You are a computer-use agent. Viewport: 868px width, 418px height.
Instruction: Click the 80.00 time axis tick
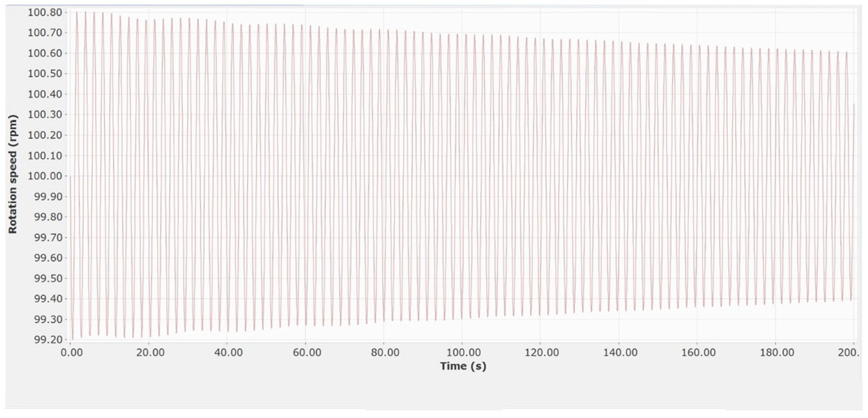tap(385, 353)
